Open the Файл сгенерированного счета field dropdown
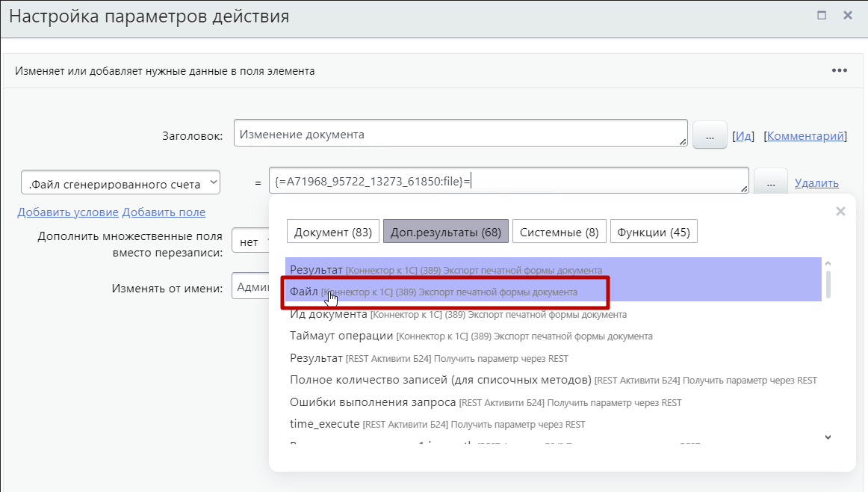This screenshot has width=868, height=492. (x=120, y=183)
